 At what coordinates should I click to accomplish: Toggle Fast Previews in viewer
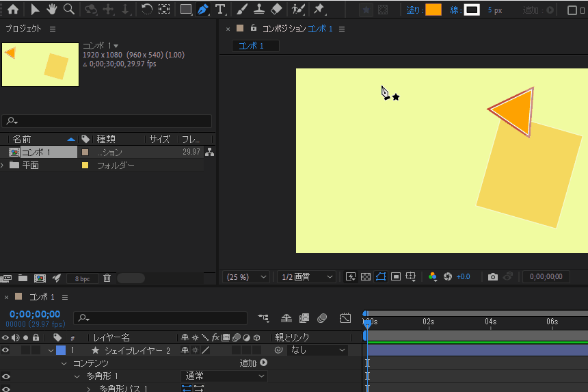(x=351, y=277)
